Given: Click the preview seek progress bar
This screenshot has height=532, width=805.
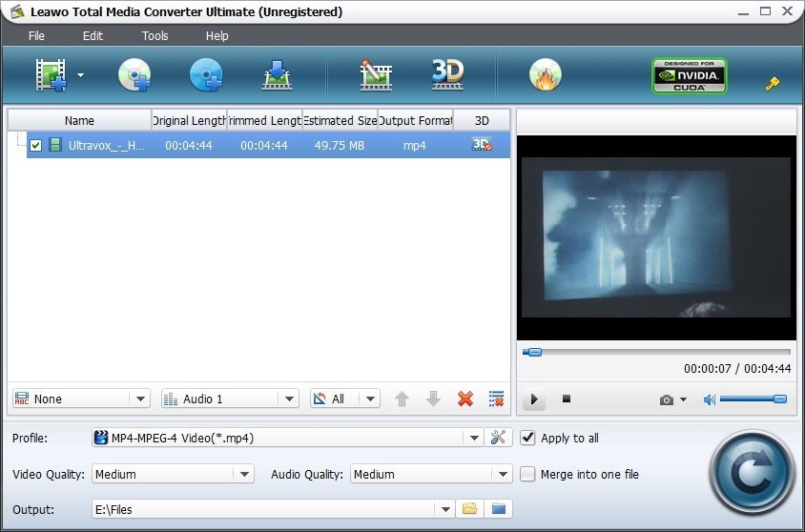Looking at the screenshot, I should point(656,352).
